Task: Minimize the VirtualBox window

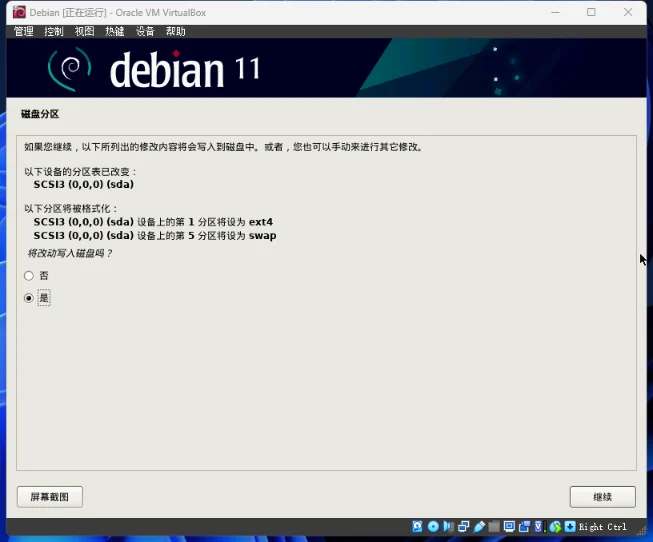Action: coord(555,12)
